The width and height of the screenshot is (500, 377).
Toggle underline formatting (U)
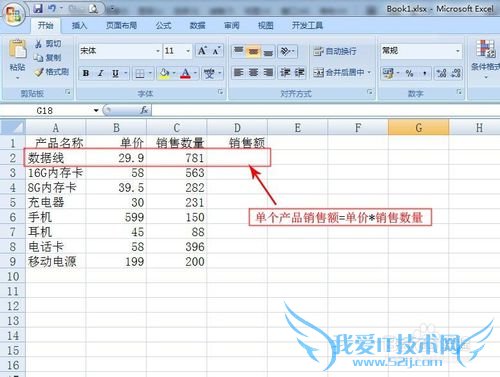(115, 73)
